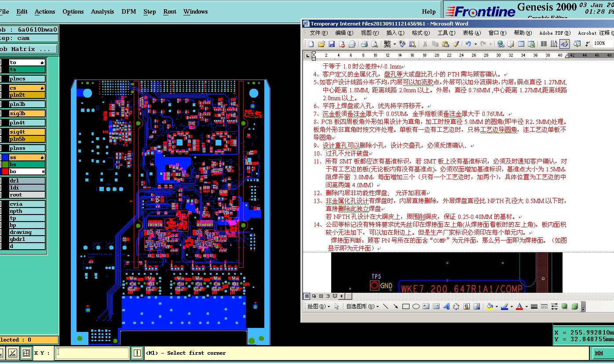Image resolution: width=614 pixels, height=364 pixels.
Task: Click the Insert Table icon
Action: tap(521, 44)
